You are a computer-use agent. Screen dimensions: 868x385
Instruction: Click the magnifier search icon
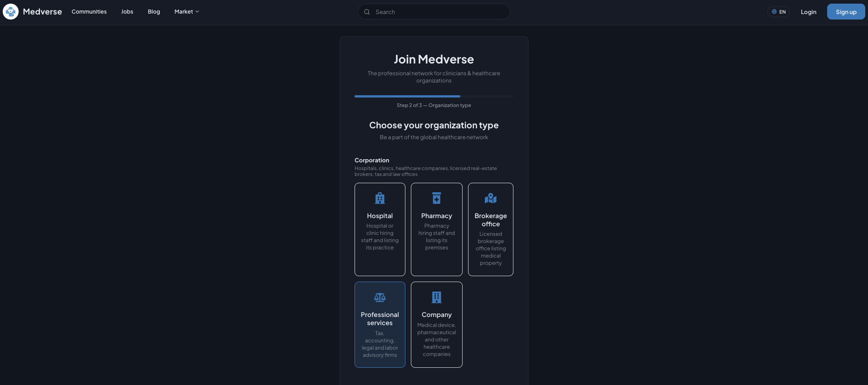point(367,12)
